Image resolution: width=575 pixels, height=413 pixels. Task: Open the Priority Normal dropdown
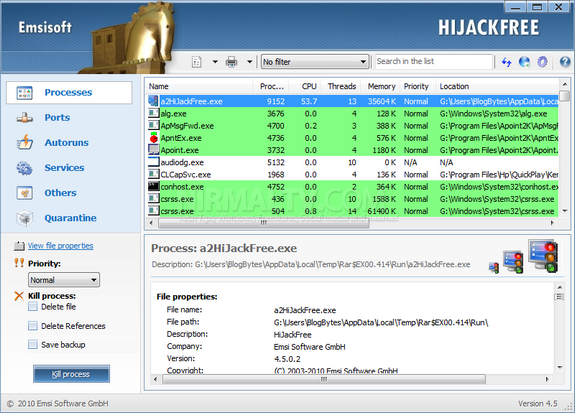pos(64,280)
